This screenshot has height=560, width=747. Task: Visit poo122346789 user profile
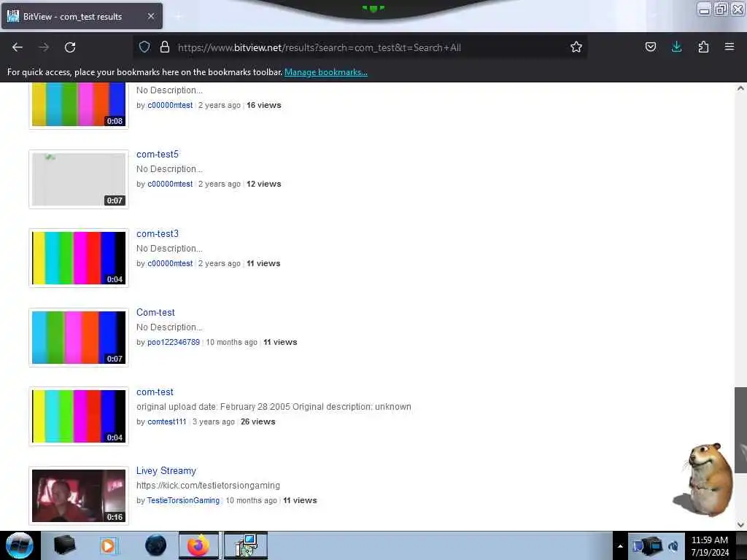coord(174,342)
